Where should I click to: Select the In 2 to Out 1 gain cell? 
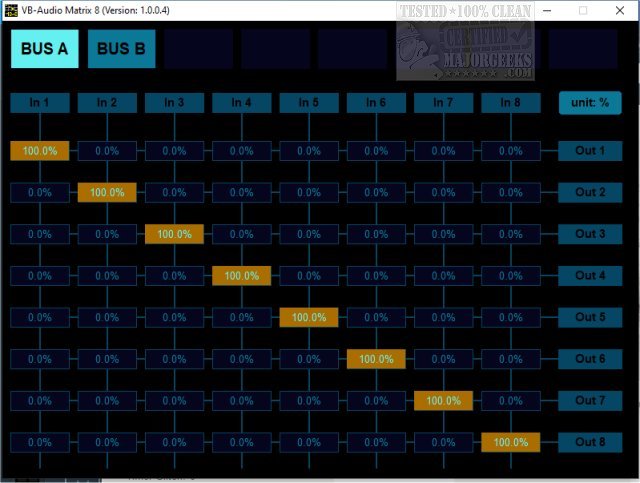pos(107,151)
